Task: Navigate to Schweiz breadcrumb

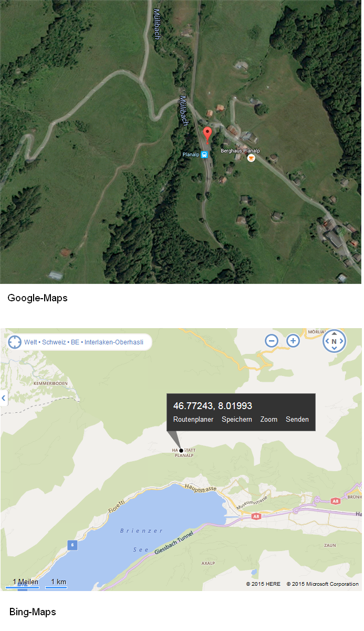Action: pyautogui.click(x=54, y=342)
